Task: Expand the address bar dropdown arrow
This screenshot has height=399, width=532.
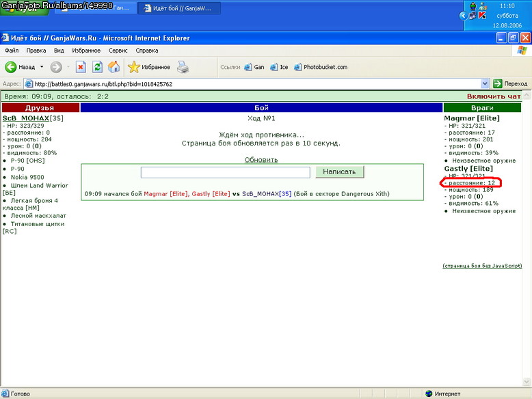Action: 486,83
